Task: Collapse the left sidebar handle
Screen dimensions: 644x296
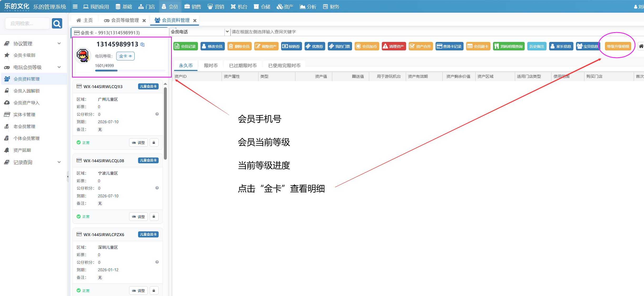Action: point(68,176)
